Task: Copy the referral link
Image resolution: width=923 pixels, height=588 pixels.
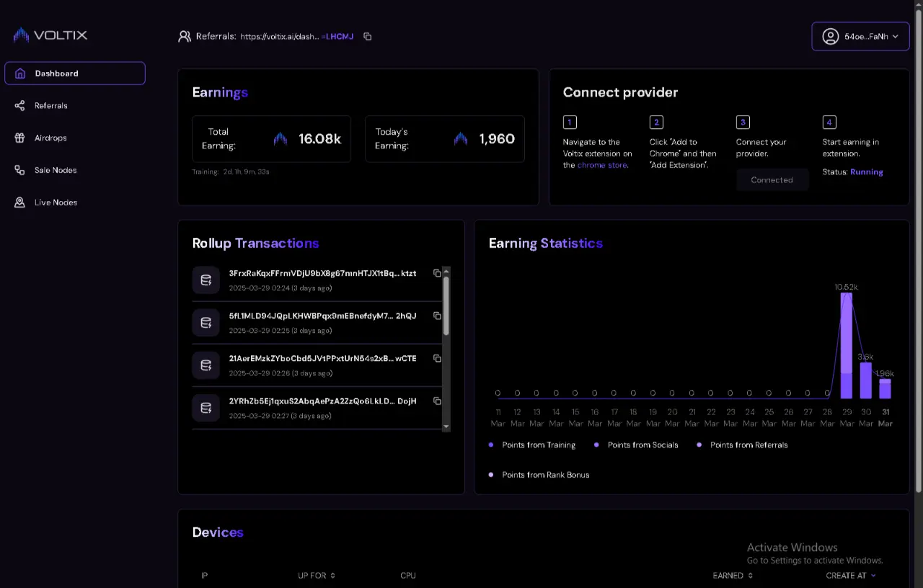Action: (x=368, y=36)
